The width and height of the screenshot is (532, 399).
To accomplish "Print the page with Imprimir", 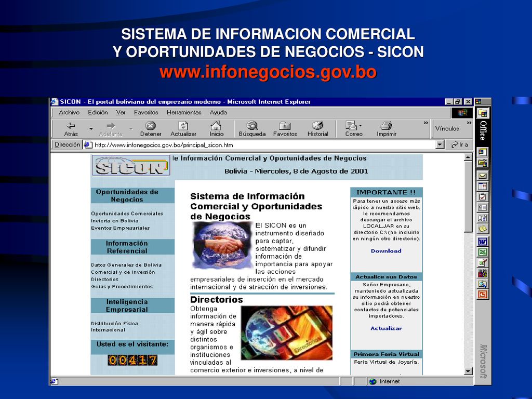I will (386, 129).
